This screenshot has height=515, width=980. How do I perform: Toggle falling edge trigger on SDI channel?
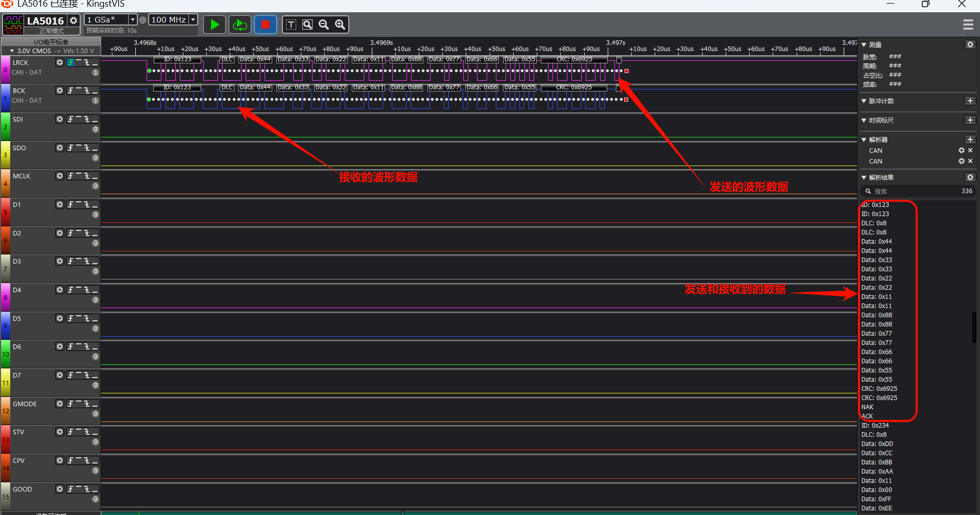click(x=87, y=119)
